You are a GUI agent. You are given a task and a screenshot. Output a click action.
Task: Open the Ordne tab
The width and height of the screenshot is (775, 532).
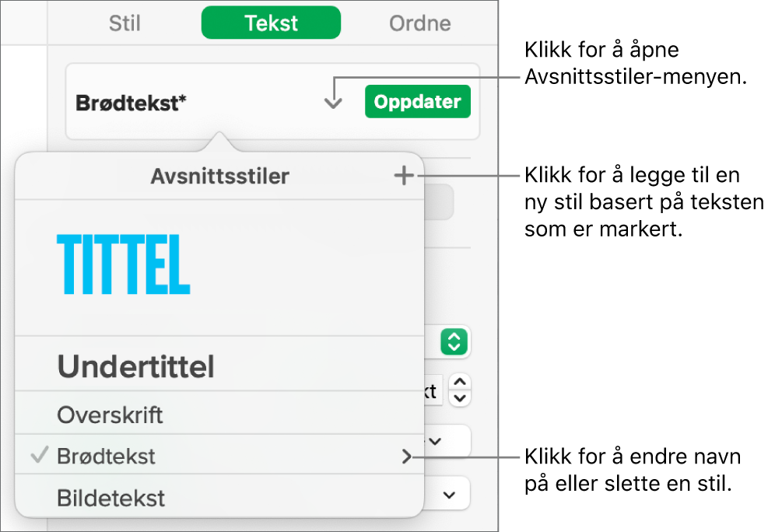[x=419, y=23]
